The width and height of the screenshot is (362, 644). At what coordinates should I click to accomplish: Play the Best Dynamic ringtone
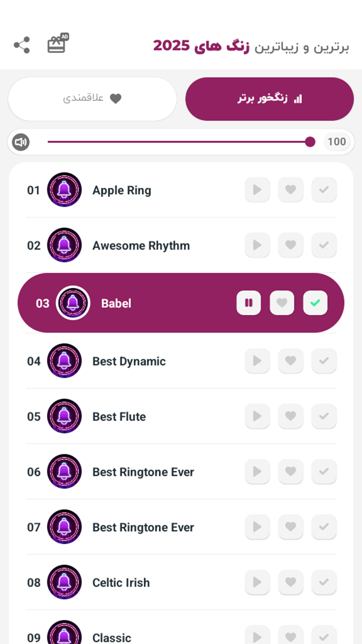pyautogui.click(x=257, y=361)
